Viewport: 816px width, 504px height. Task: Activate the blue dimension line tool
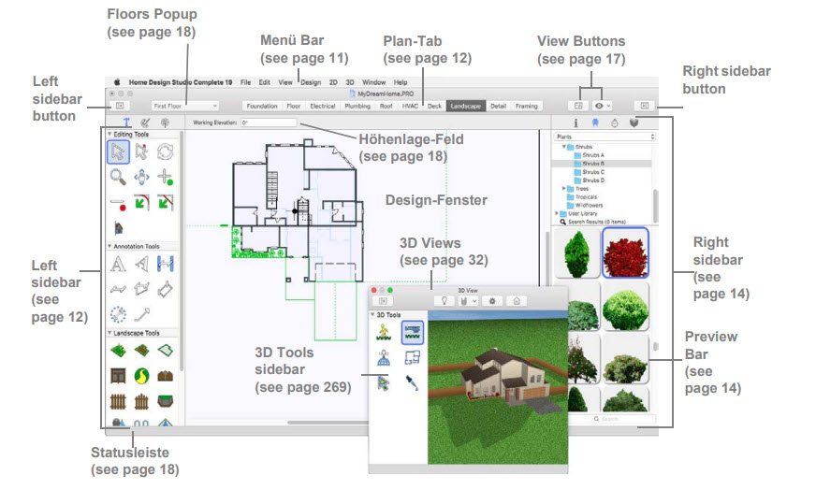pyautogui.click(x=165, y=265)
